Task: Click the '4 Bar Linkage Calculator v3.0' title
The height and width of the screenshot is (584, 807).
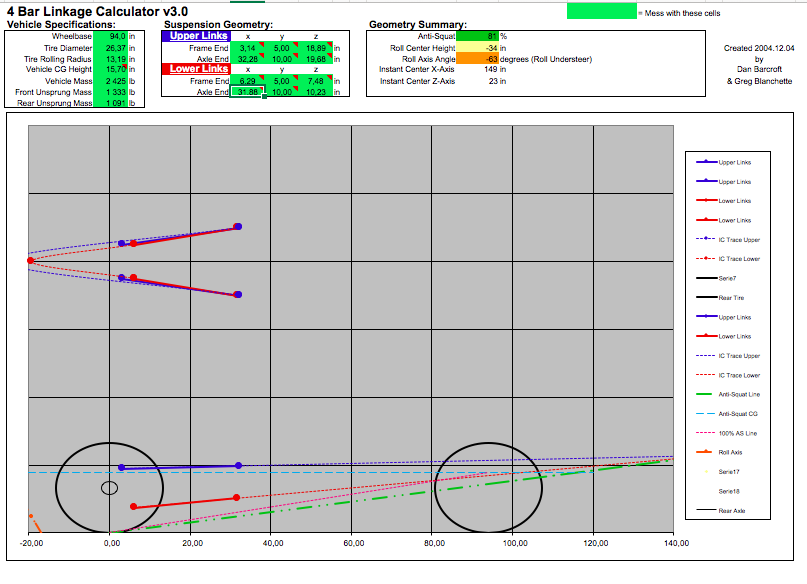Action: pyautogui.click(x=97, y=11)
